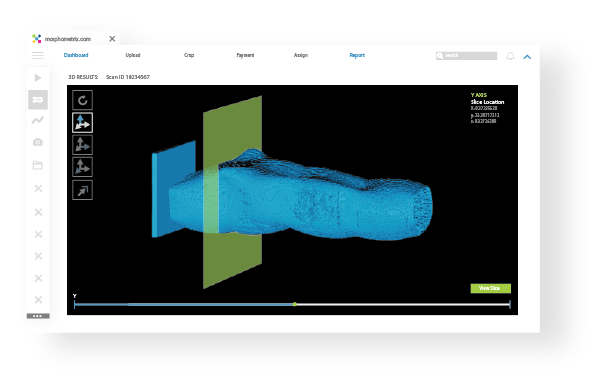Click the notification bell icon

click(x=510, y=56)
